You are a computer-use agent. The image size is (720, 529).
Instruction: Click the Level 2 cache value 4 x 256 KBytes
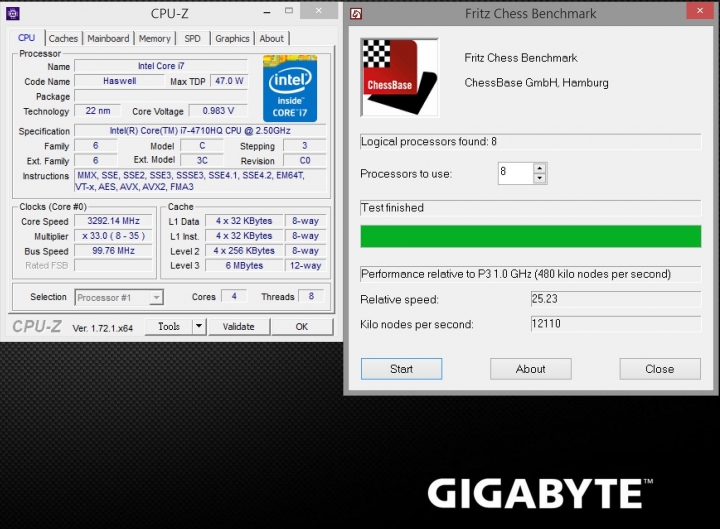click(244, 251)
